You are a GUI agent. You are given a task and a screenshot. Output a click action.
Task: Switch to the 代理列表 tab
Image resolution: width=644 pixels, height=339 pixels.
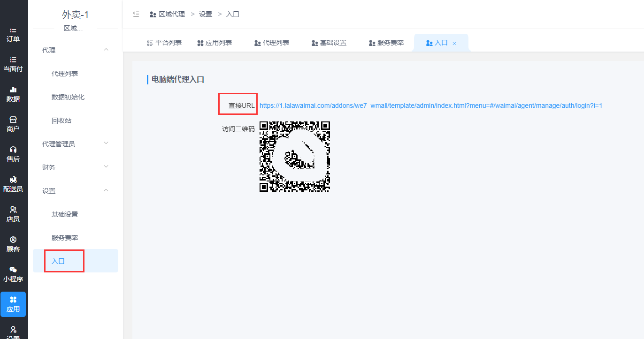click(x=272, y=43)
